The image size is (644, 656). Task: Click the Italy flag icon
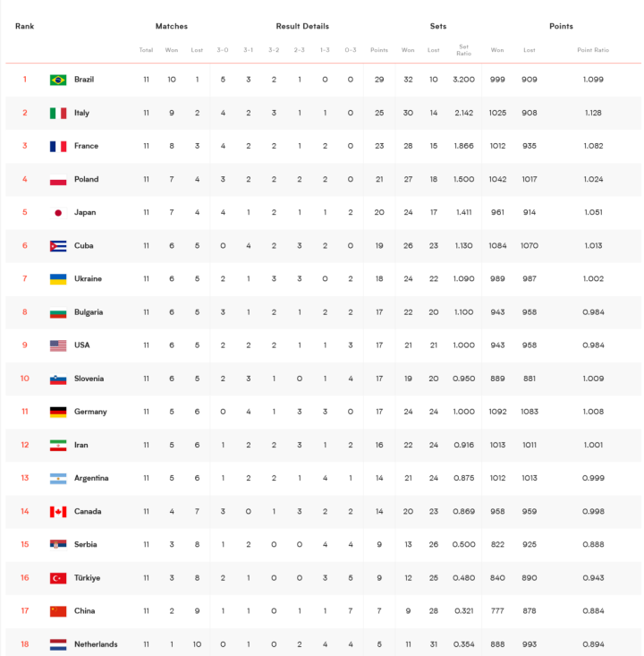tap(58, 113)
